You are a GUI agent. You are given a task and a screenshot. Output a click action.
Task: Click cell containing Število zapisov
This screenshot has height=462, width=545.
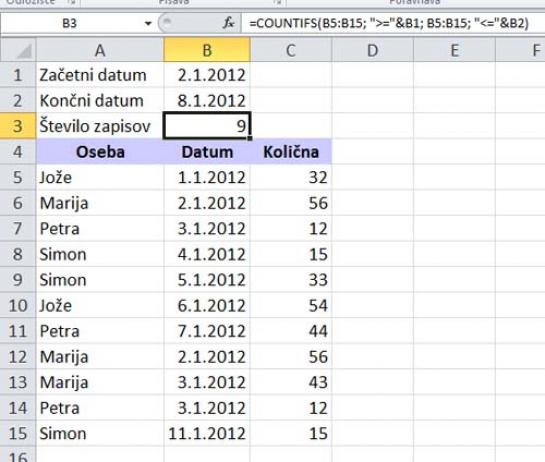(100, 126)
